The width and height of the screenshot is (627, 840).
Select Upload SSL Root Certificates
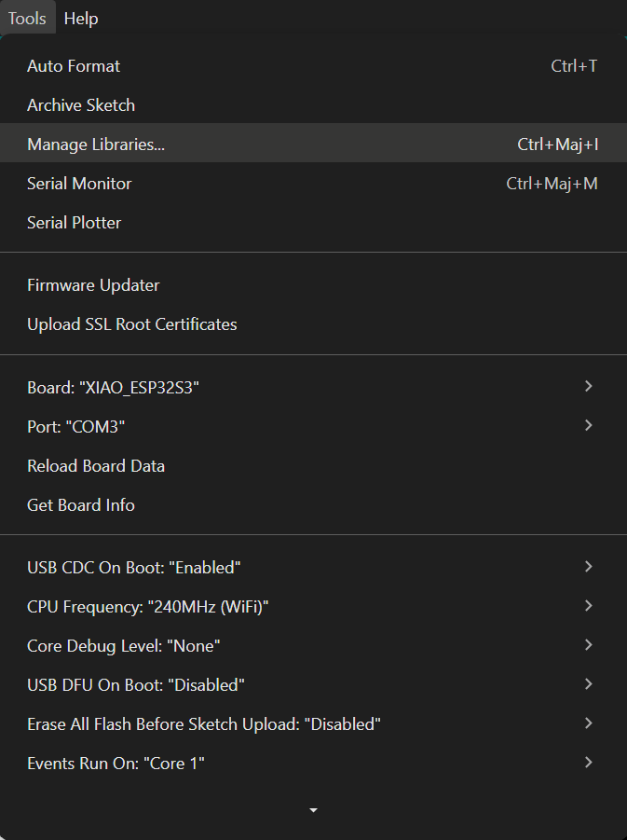(132, 324)
